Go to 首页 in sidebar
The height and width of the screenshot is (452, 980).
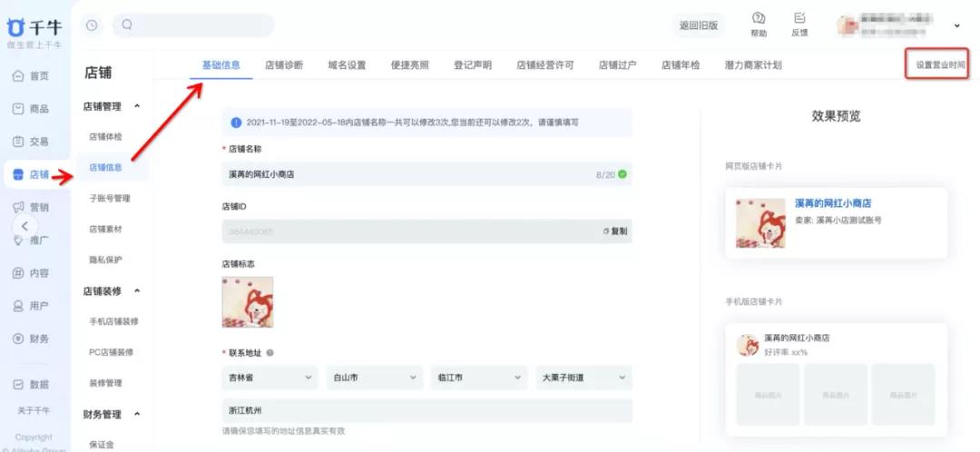click(x=31, y=76)
